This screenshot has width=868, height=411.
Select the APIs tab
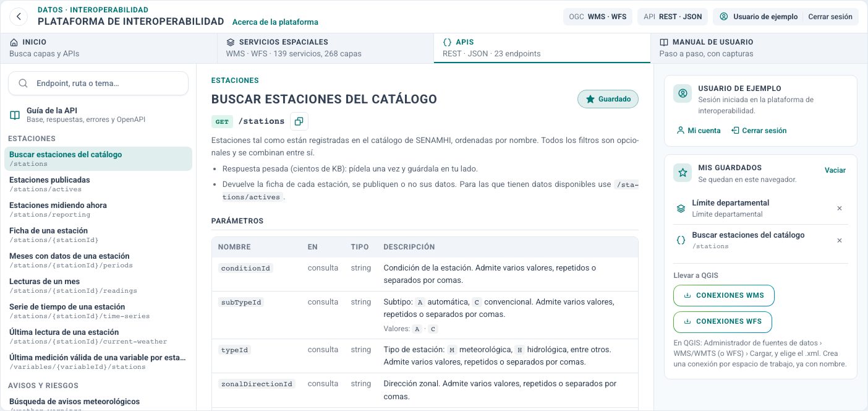542,48
